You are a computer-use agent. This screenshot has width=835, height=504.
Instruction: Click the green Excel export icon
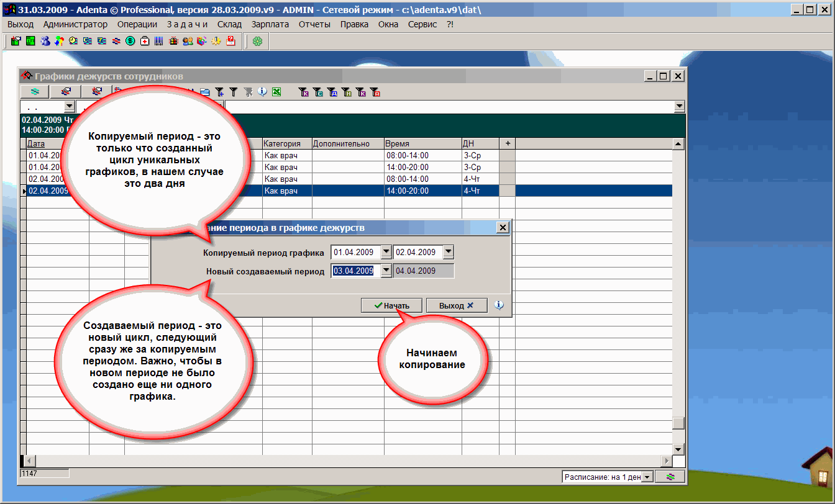click(276, 92)
